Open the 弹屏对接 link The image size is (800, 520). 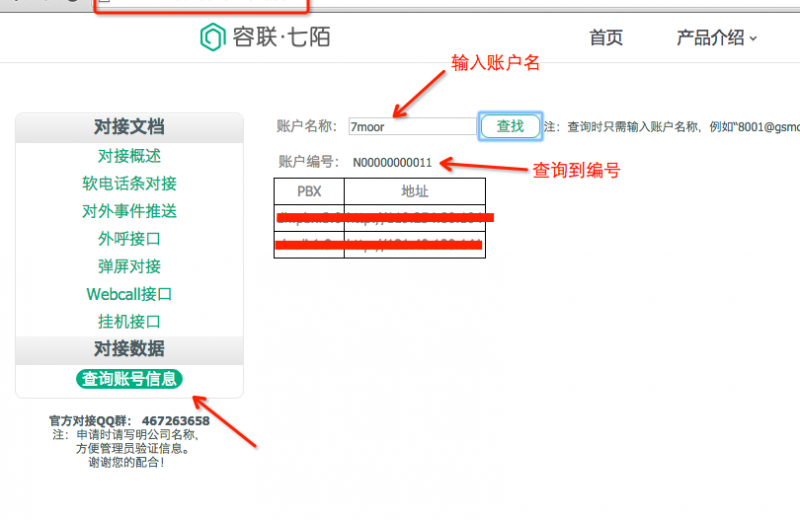point(129,266)
